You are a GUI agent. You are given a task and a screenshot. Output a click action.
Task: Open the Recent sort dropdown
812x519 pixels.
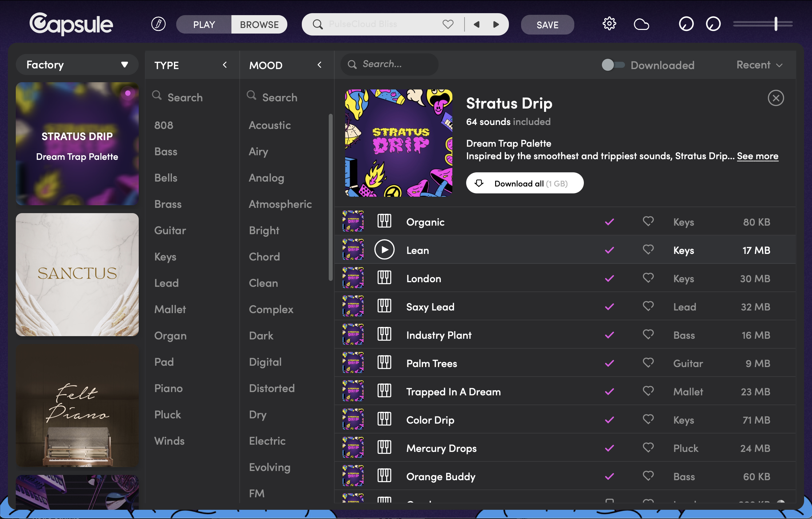coord(759,65)
